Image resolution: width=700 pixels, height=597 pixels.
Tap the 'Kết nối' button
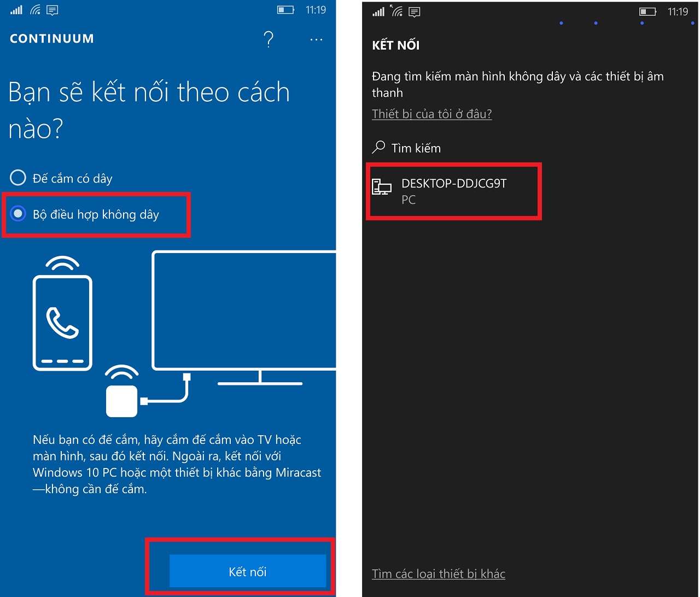tap(248, 571)
